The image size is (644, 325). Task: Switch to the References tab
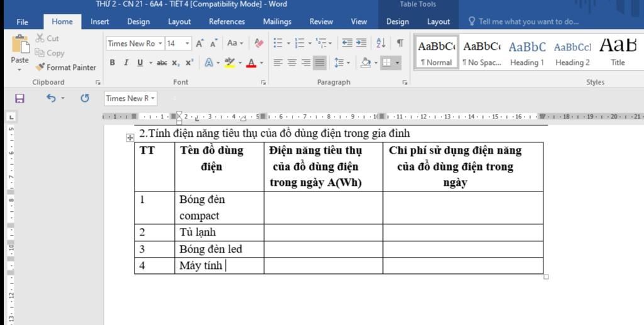coord(226,22)
